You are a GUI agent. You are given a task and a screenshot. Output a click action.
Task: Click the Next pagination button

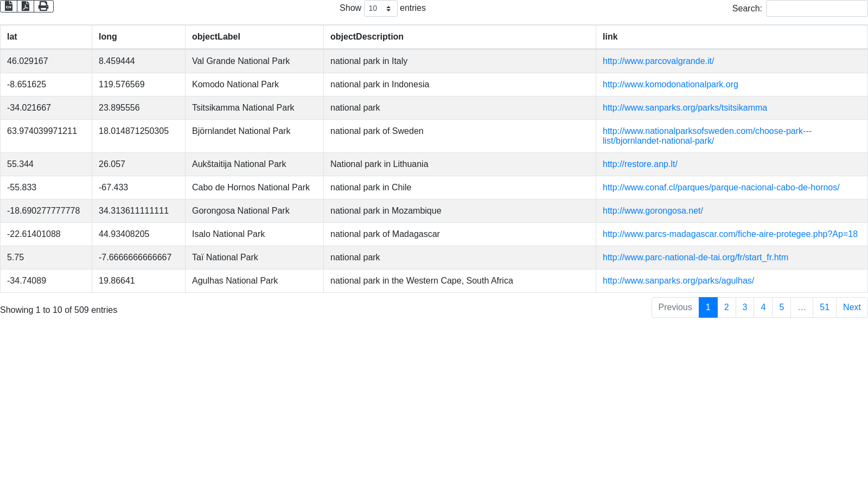coord(852,307)
